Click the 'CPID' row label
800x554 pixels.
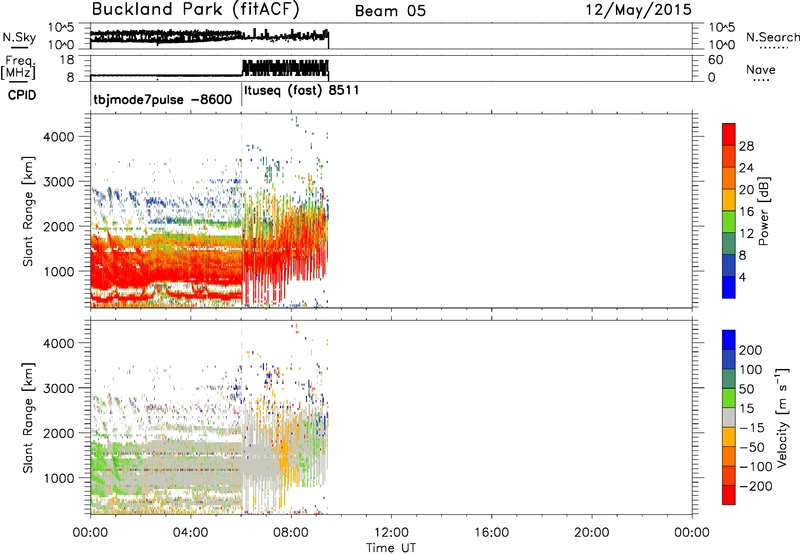(22, 95)
